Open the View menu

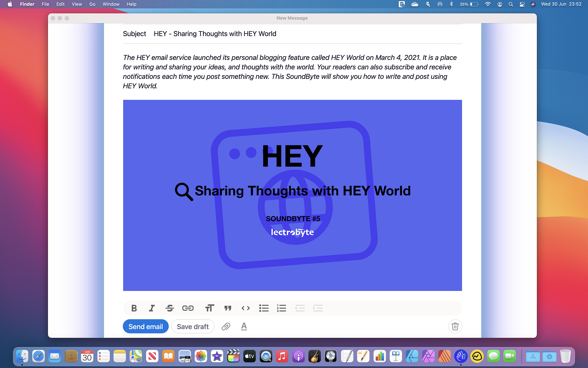(77, 4)
